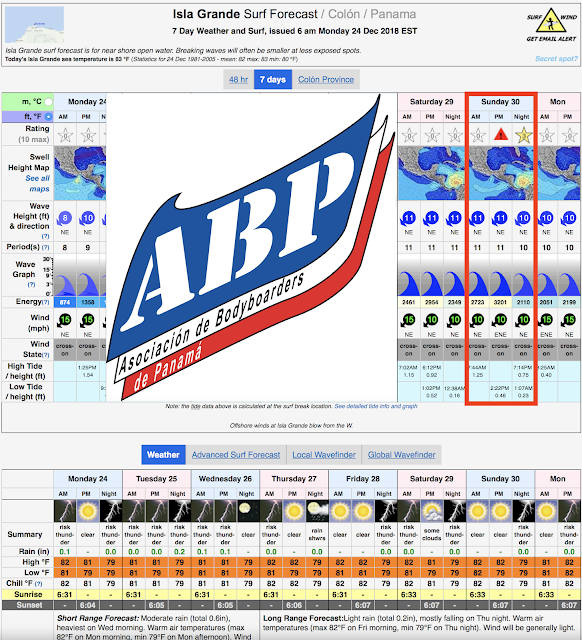Click Saturday 29 PM some clouds icon

(432, 511)
